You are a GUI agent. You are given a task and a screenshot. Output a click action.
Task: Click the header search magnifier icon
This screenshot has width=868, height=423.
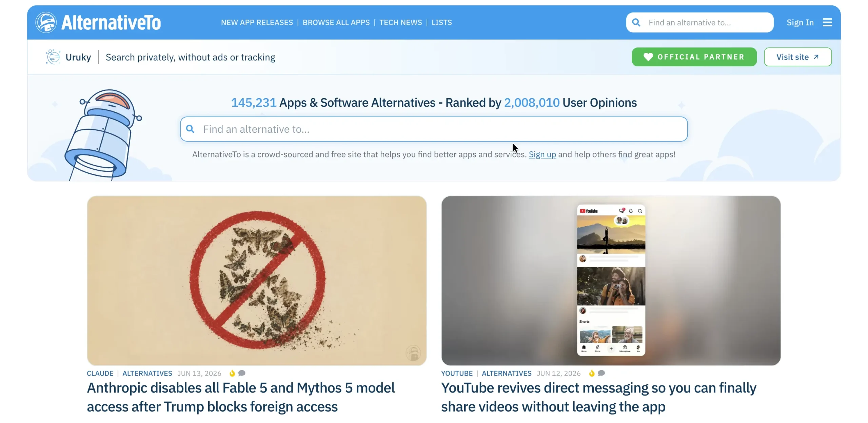(636, 22)
